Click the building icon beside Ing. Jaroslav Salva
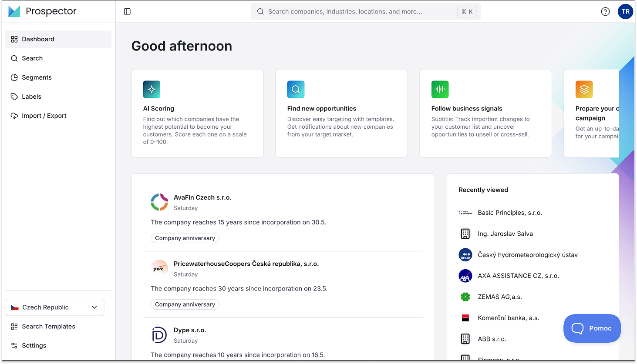The width and height of the screenshot is (637, 364). point(465,234)
